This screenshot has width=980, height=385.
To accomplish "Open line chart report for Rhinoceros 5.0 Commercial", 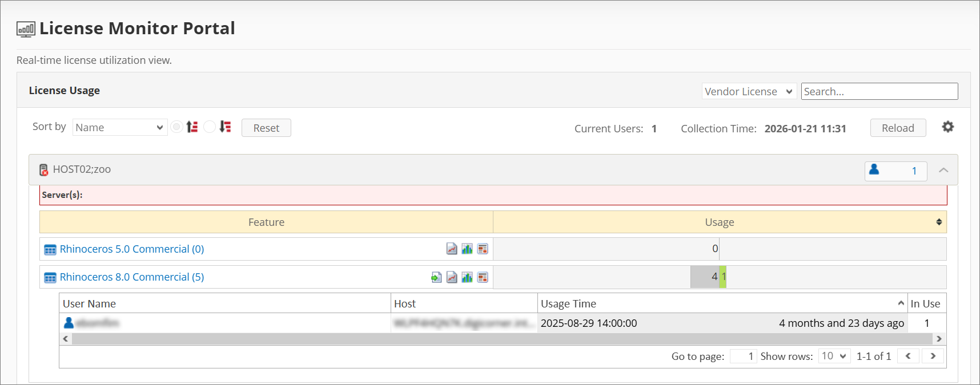I will pyautogui.click(x=452, y=249).
